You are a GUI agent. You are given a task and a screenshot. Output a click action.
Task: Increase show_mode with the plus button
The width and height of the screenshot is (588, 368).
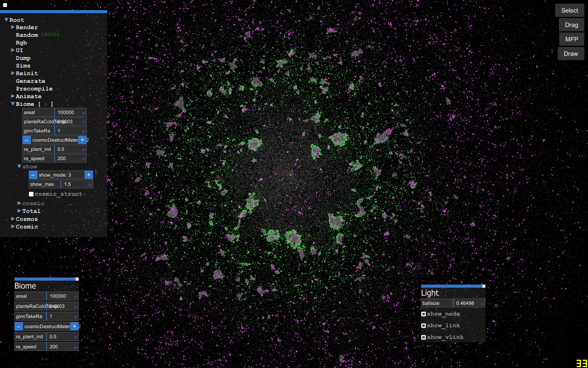coord(89,175)
